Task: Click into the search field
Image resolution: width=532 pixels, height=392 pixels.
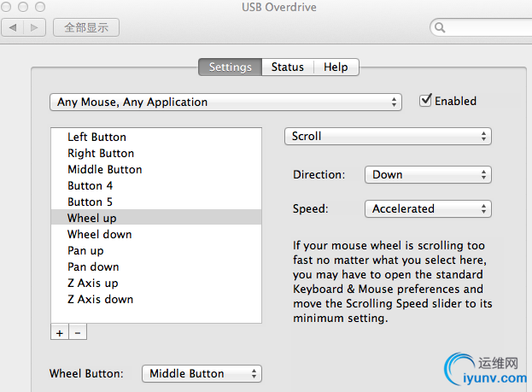Action: pyautogui.click(x=481, y=27)
